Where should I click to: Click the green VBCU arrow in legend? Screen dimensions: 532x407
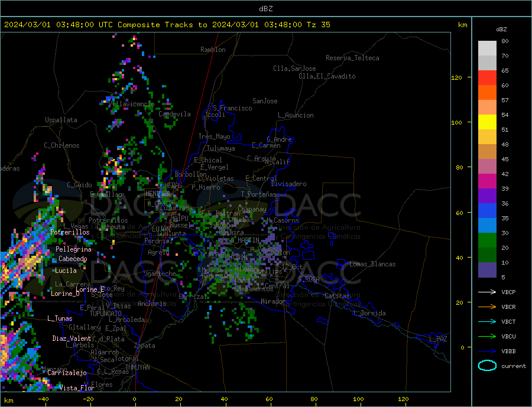[487, 337]
